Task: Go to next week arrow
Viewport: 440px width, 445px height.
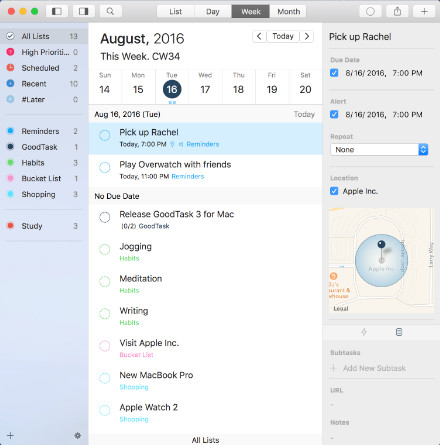Action: [307, 36]
